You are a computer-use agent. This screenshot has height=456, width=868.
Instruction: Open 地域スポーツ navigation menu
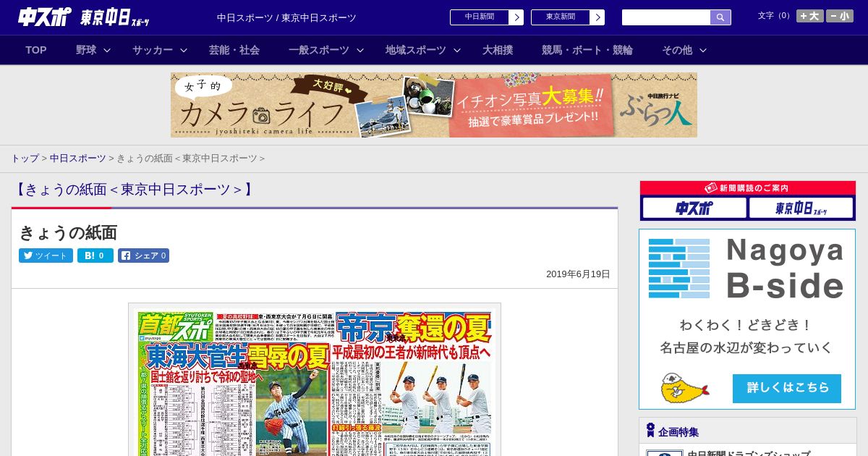[x=416, y=50]
